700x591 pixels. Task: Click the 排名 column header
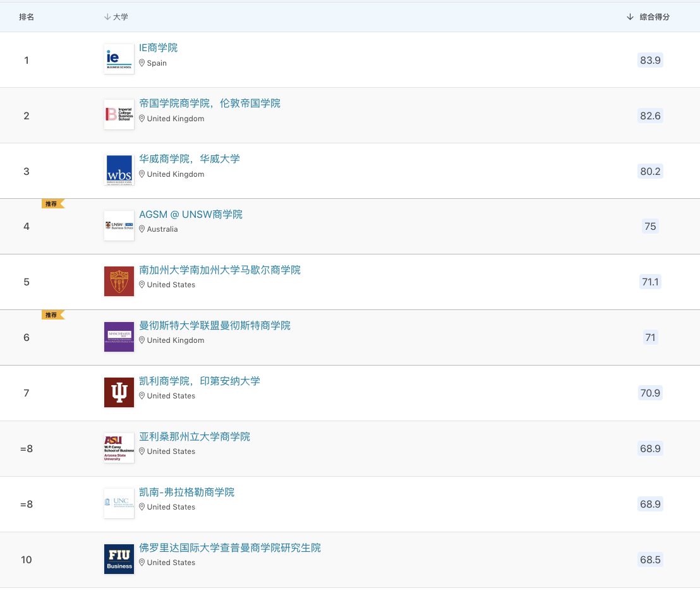click(x=27, y=17)
